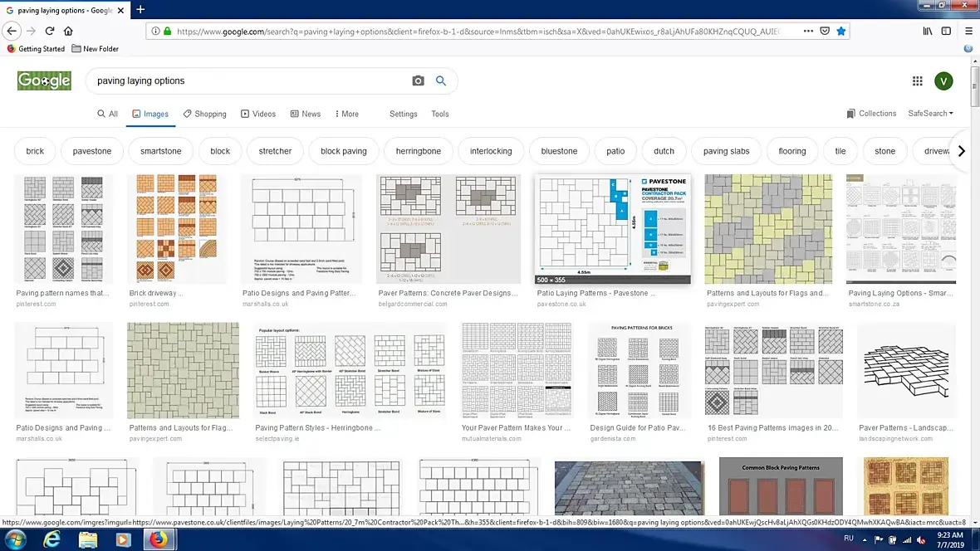Reload the page with refresh icon
Screen dimensions: 980x551
(49, 31)
